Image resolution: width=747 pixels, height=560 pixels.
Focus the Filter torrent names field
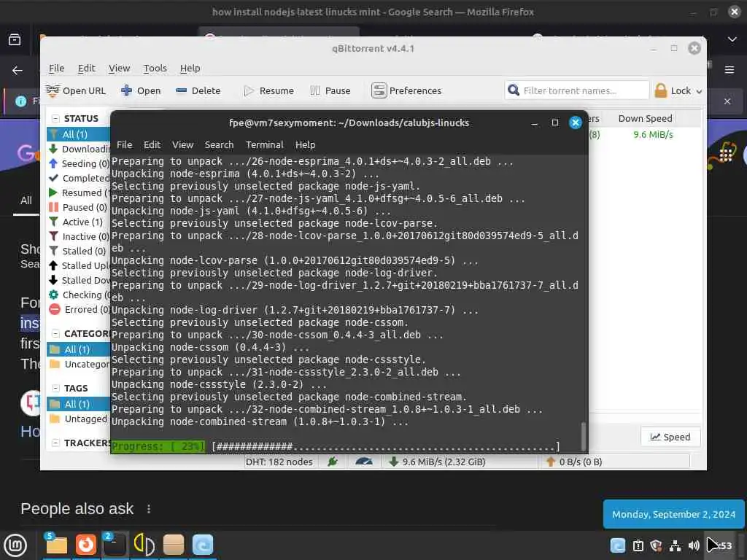(x=577, y=90)
